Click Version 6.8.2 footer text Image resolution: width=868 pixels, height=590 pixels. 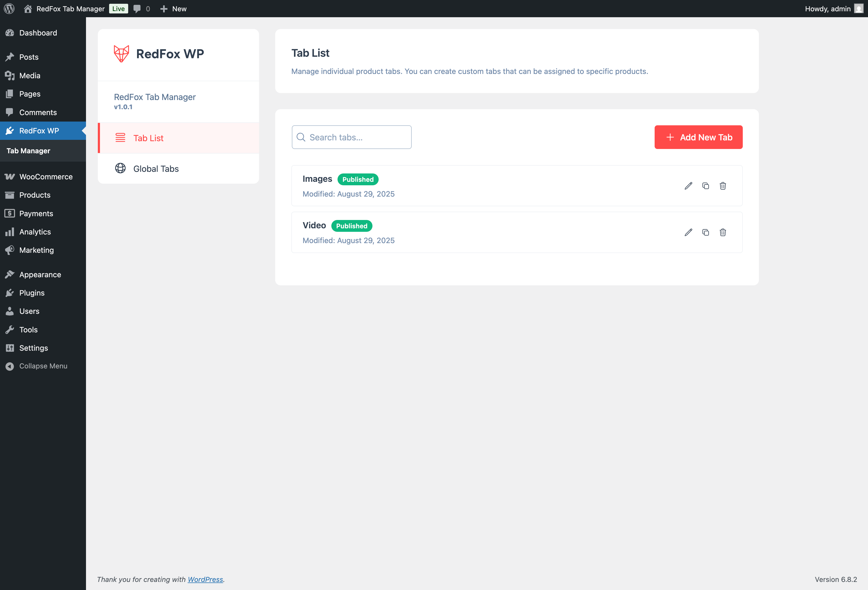836,579
